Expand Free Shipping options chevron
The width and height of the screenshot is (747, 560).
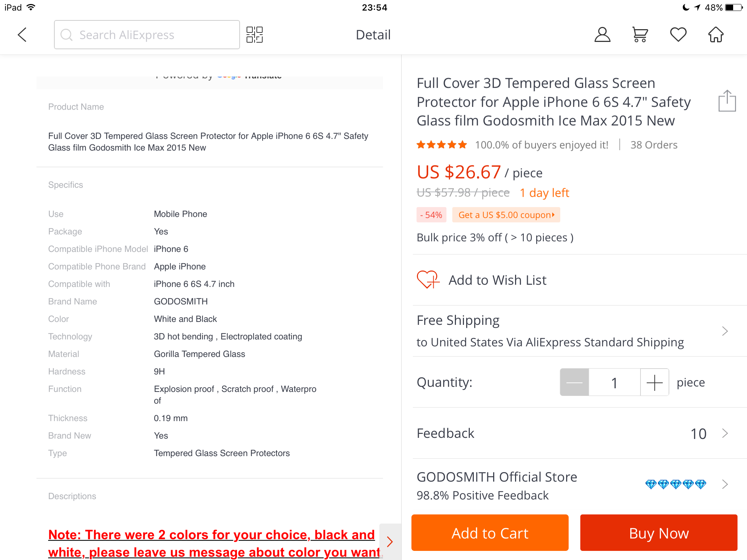pyautogui.click(x=725, y=331)
